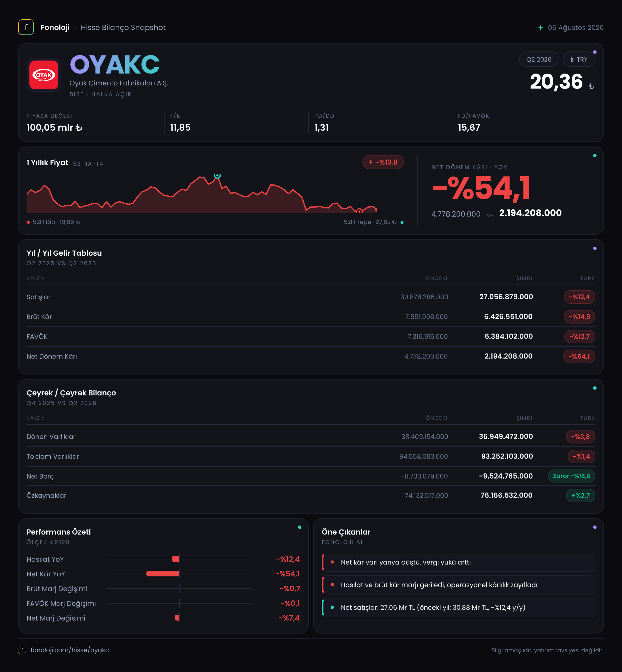Screen dimensions: 622x672
Task: Click the red OYAK company logo
Action: point(44,75)
